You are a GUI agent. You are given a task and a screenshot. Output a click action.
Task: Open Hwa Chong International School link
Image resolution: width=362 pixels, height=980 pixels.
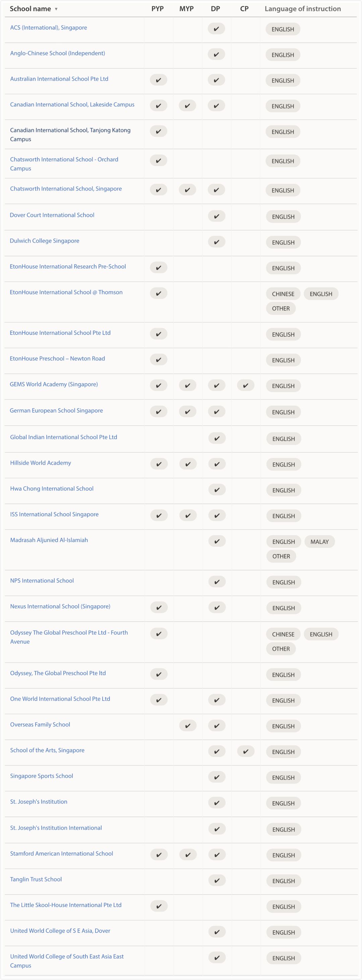[51, 488]
